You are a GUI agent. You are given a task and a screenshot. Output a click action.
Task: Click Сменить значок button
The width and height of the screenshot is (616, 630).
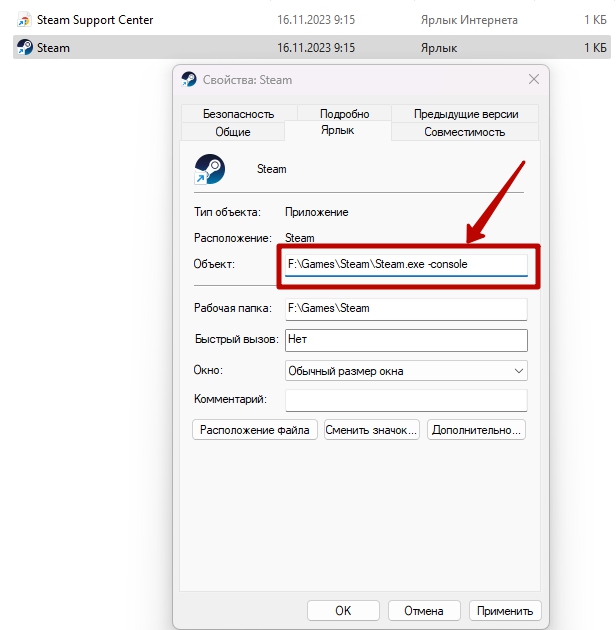[x=372, y=430]
